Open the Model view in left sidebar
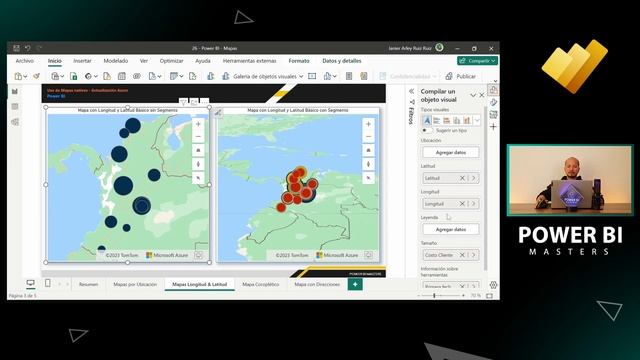This screenshot has height=360, width=640. click(15, 122)
